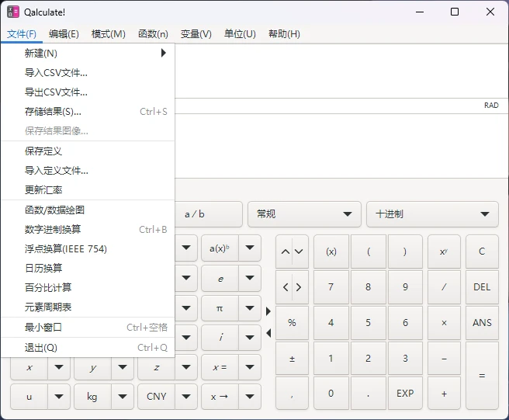Insert the π constant
509x420 pixels.
(220, 308)
